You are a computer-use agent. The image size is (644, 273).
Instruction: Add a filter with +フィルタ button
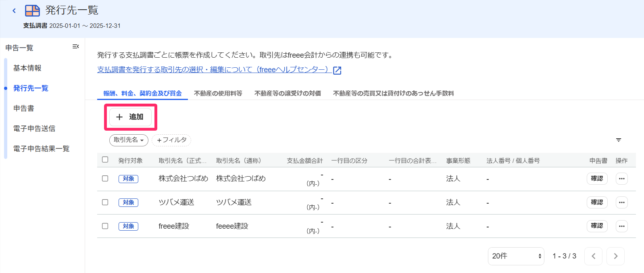click(x=171, y=140)
